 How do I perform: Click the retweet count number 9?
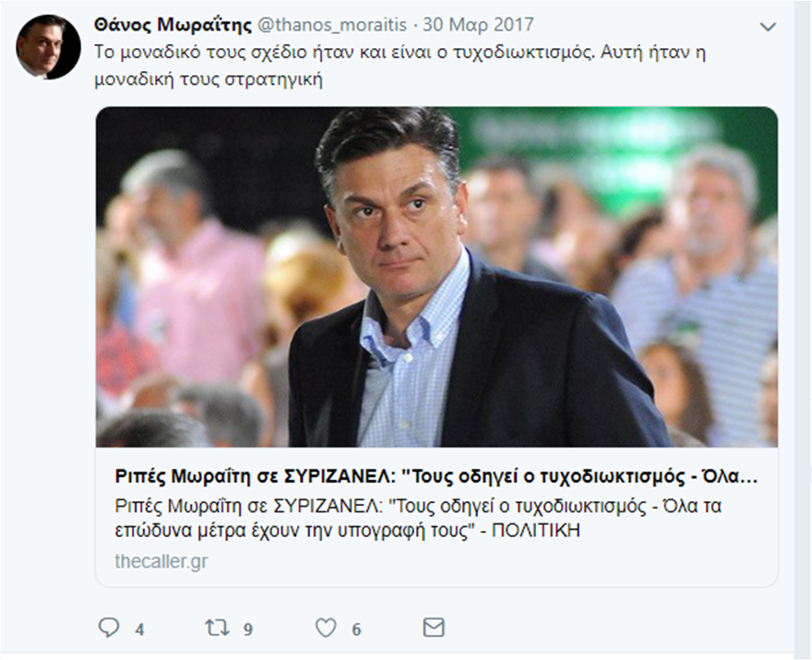tap(248, 630)
